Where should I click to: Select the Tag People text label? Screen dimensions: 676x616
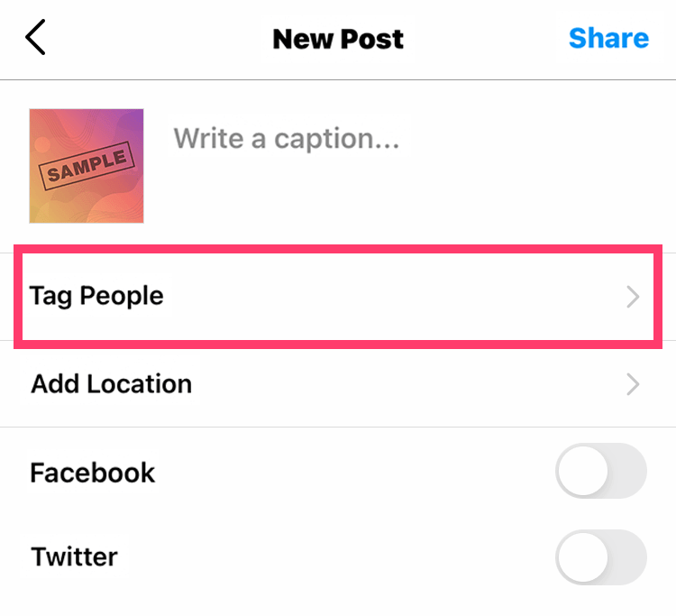97,296
